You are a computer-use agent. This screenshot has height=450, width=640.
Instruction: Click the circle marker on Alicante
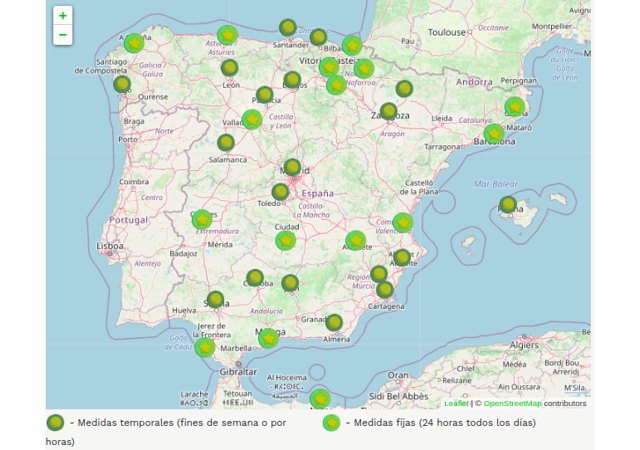pos(402,257)
